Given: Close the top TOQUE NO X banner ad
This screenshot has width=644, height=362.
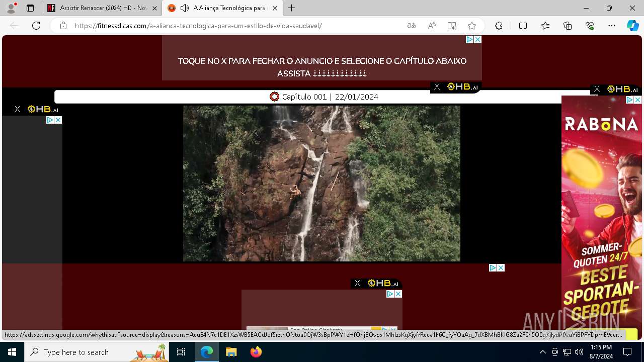Looking at the screenshot, I should pos(477,39).
